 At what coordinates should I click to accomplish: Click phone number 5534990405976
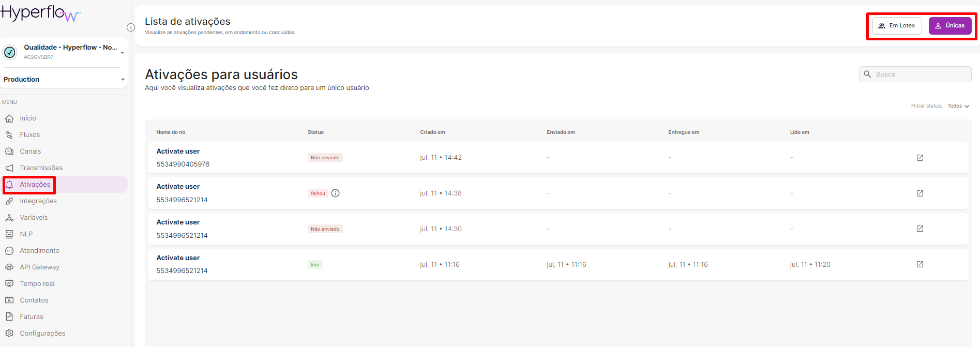tap(183, 164)
